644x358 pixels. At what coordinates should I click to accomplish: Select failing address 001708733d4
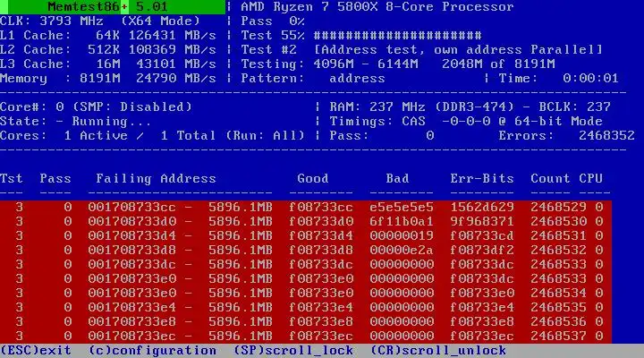[x=131, y=236]
